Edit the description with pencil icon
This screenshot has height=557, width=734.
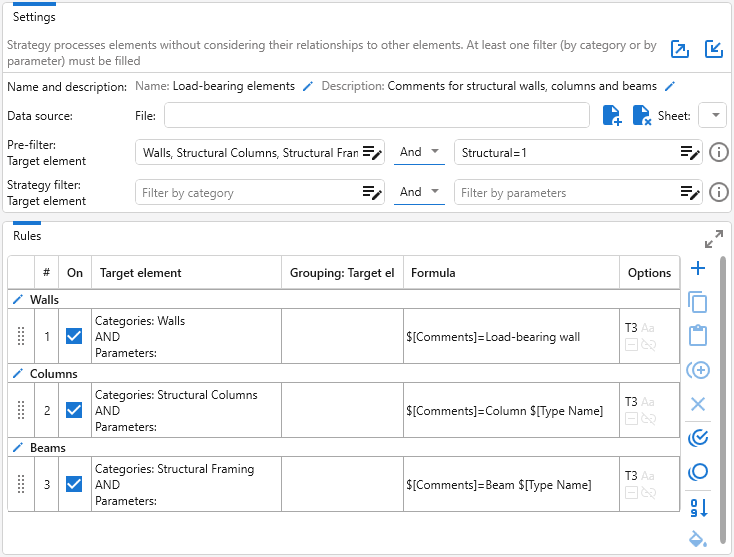[670, 86]
